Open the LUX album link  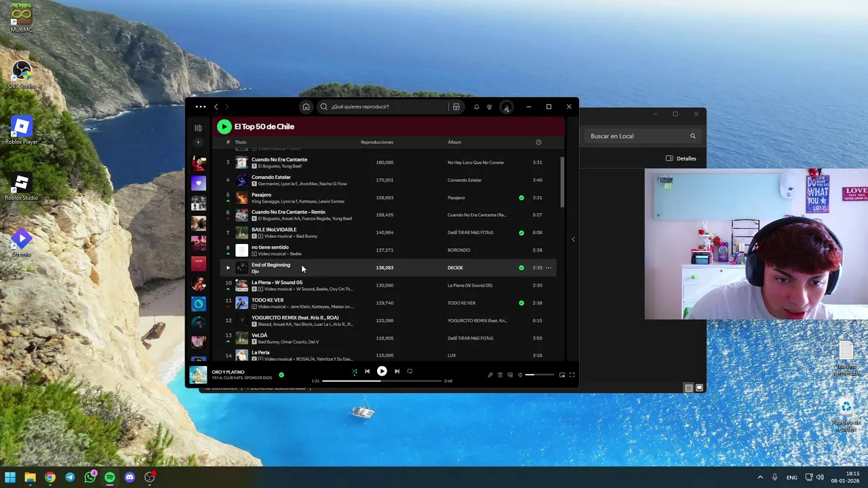[x=452, y=356]
